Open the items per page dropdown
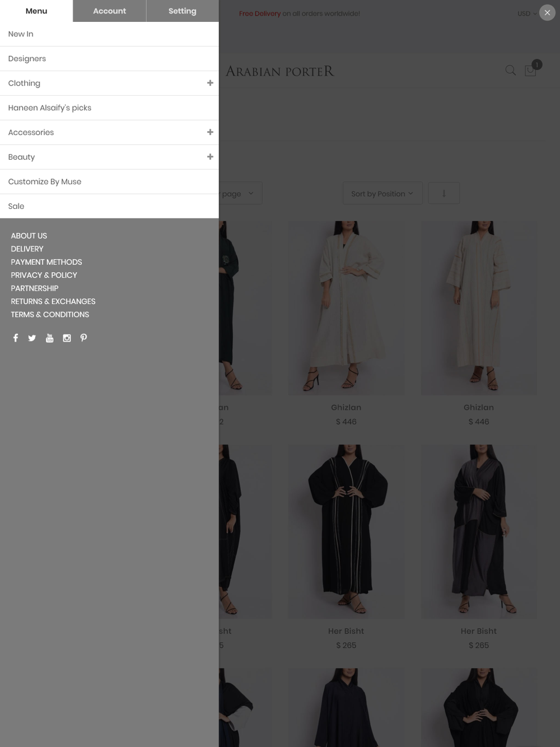 240,193
